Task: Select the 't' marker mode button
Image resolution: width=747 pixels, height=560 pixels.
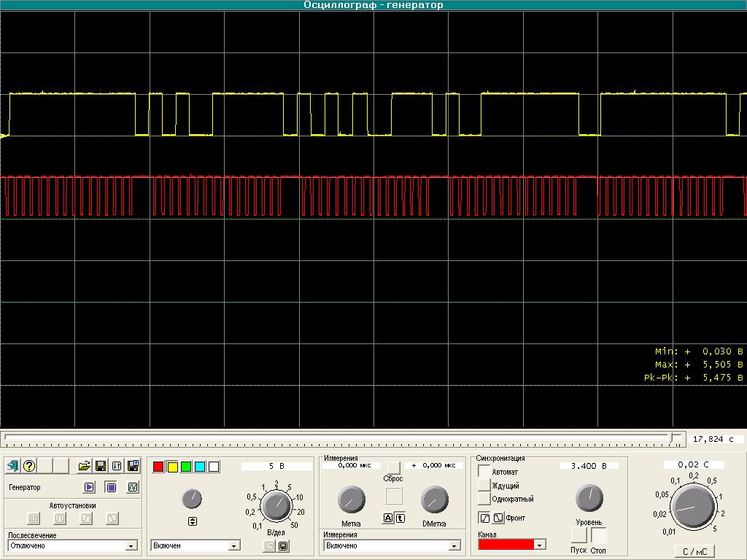Action: 400,518
